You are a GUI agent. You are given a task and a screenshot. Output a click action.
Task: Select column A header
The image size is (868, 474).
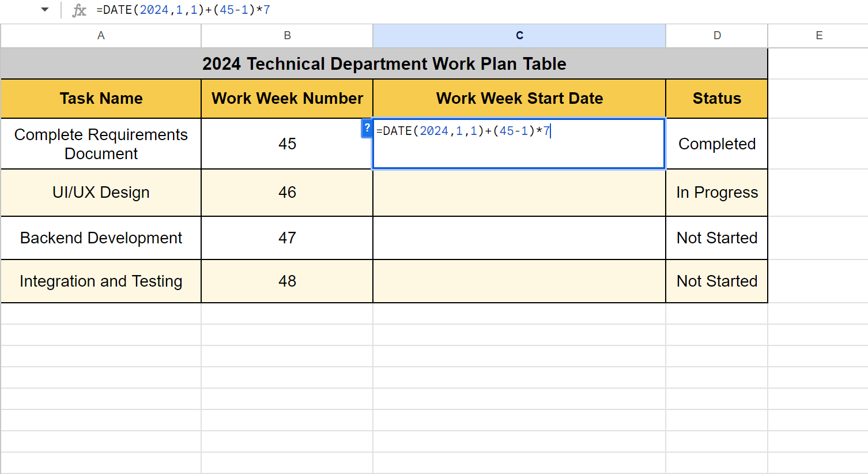click(x=101, y=36)
